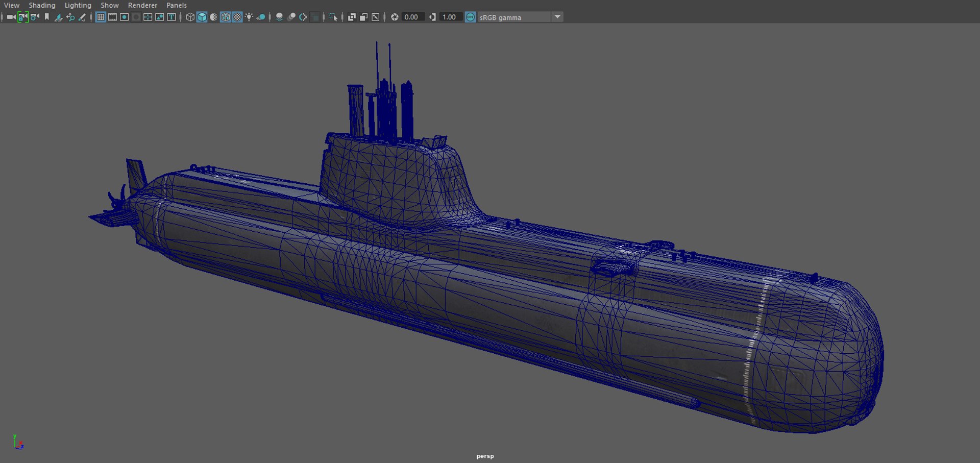
Task: Click the Depth of Field icon
Action: 315,17
